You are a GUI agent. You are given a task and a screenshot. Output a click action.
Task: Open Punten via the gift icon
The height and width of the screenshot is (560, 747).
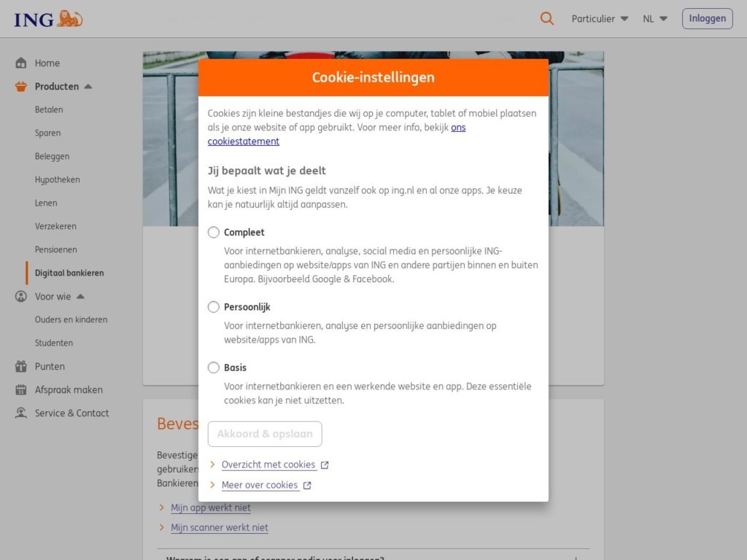click(x=20, y=366)
